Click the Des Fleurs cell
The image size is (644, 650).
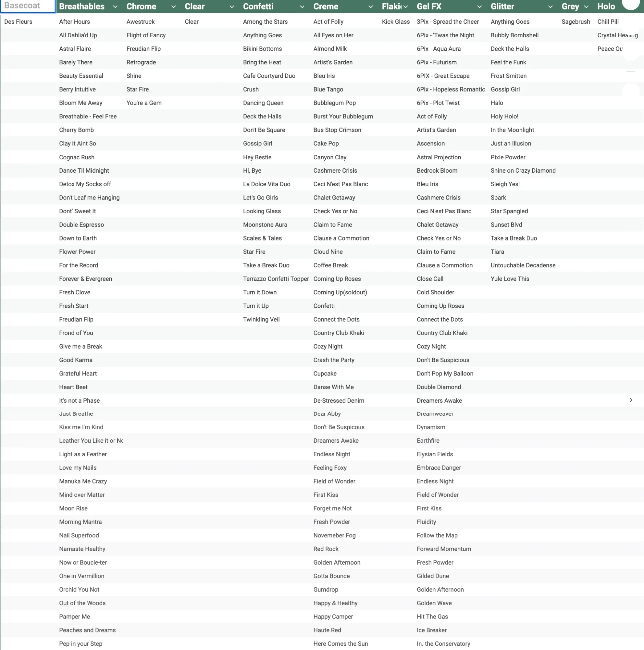point(18,22)
